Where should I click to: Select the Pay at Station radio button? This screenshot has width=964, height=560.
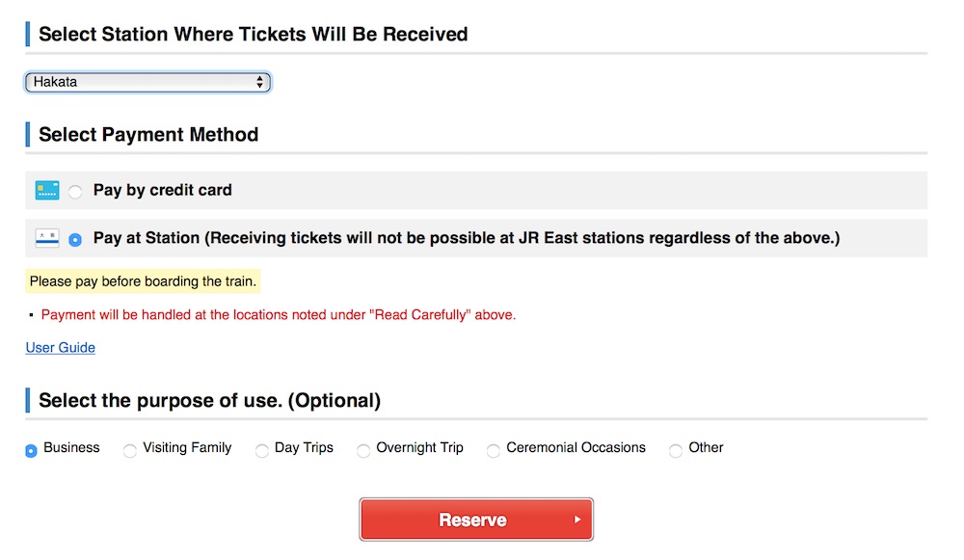75,239
